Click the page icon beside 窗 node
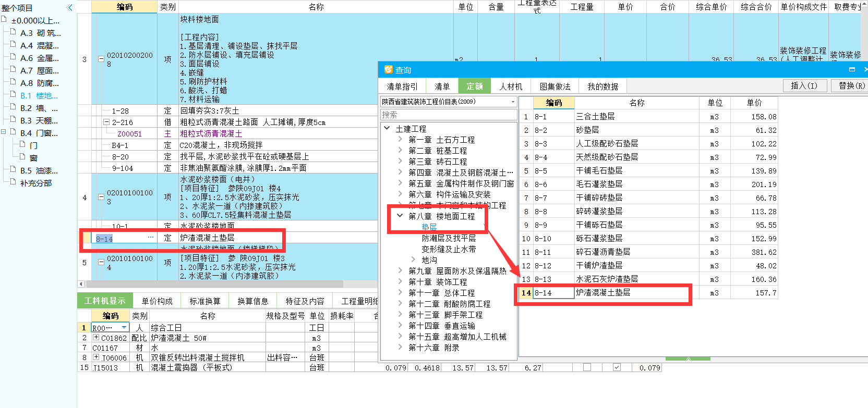The image size is (868, 408). point(22,157)
